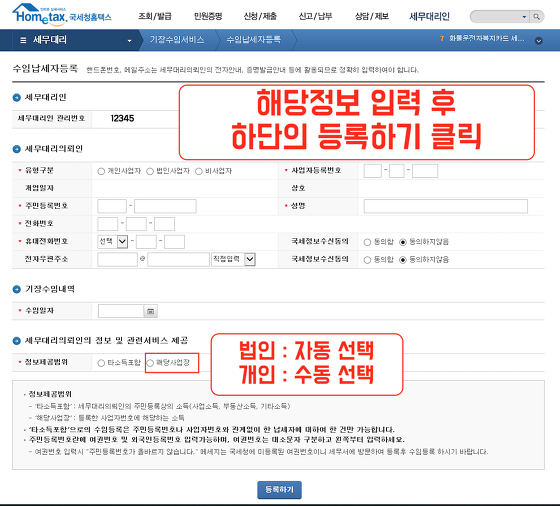Click the middle 휴대전화번호 field
This screenshot has width=560, height=506.
[x=146, y=242]
